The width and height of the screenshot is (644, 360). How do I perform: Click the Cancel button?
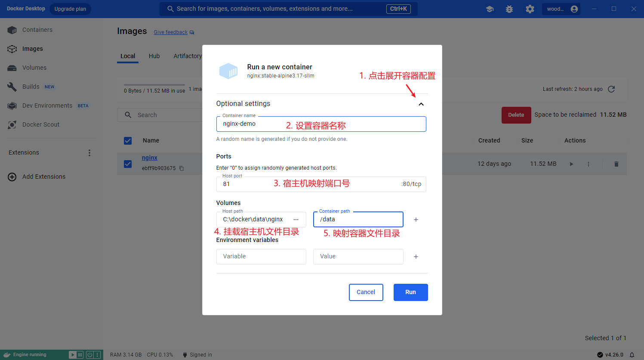[x=366, y=292]
